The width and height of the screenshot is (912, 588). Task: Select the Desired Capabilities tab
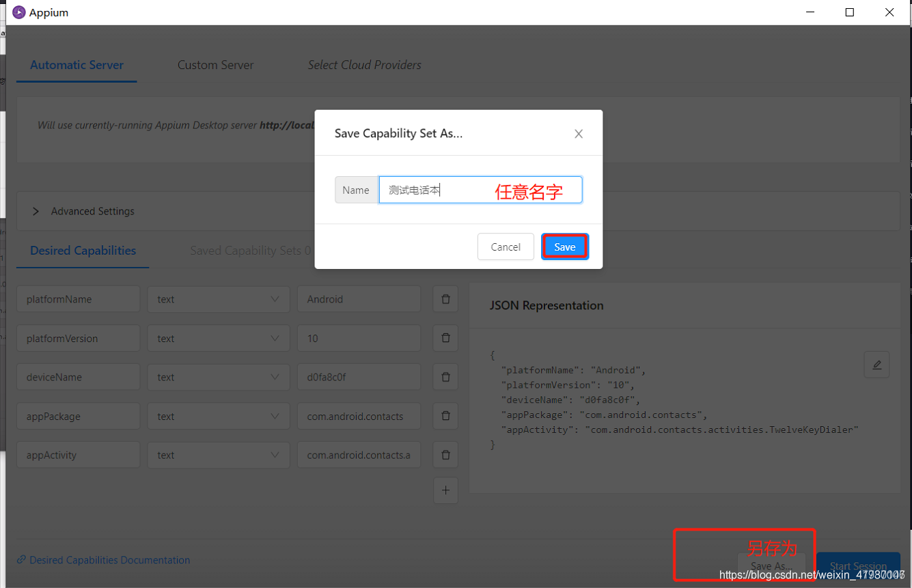pyautogui.click(x=83, y=251)
